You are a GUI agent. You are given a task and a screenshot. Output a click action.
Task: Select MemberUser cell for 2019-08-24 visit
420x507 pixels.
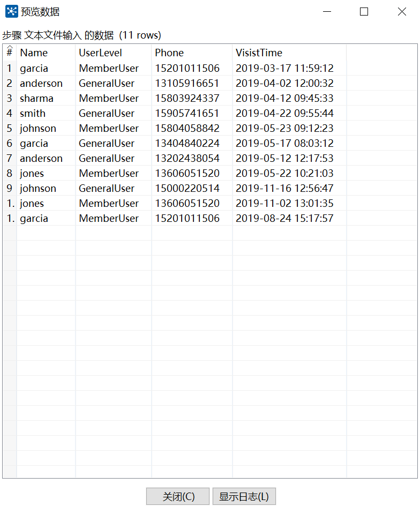(x=114, y=218)
